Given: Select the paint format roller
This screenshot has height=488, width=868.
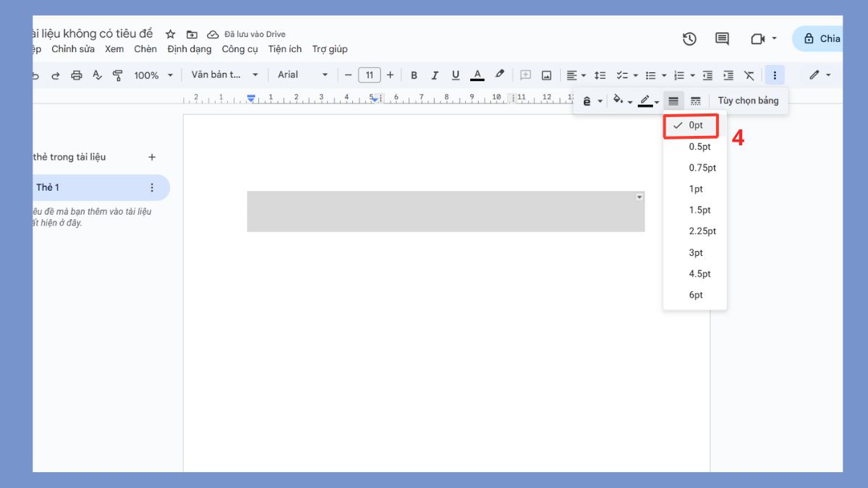Looking at the screenshot, I should [x=118, y=75].
